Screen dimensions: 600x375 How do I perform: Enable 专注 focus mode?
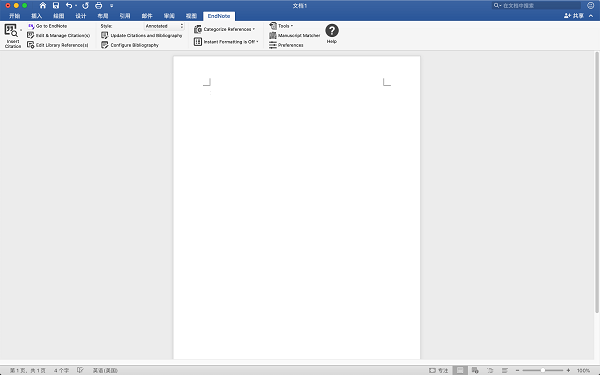coord(439,370)
